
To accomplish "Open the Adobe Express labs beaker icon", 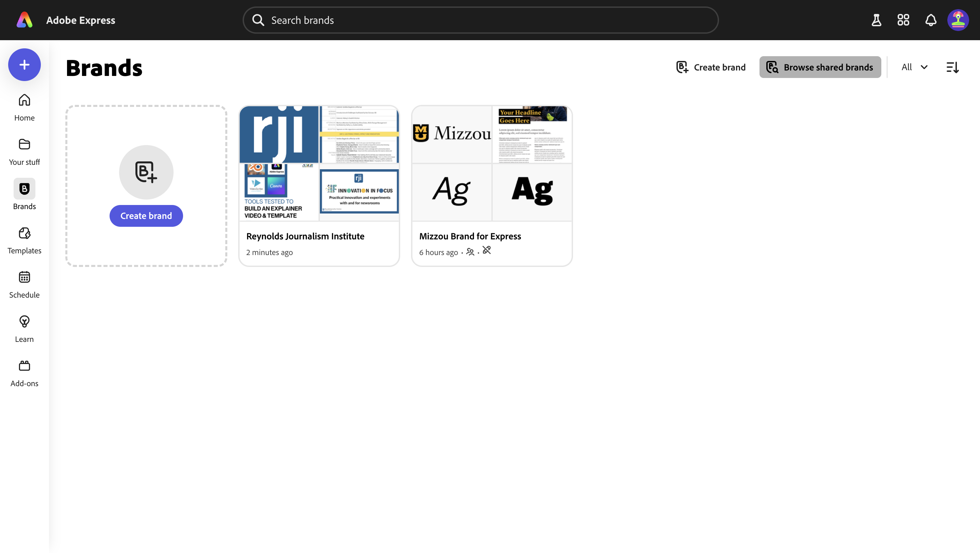I will pos(876,20).
